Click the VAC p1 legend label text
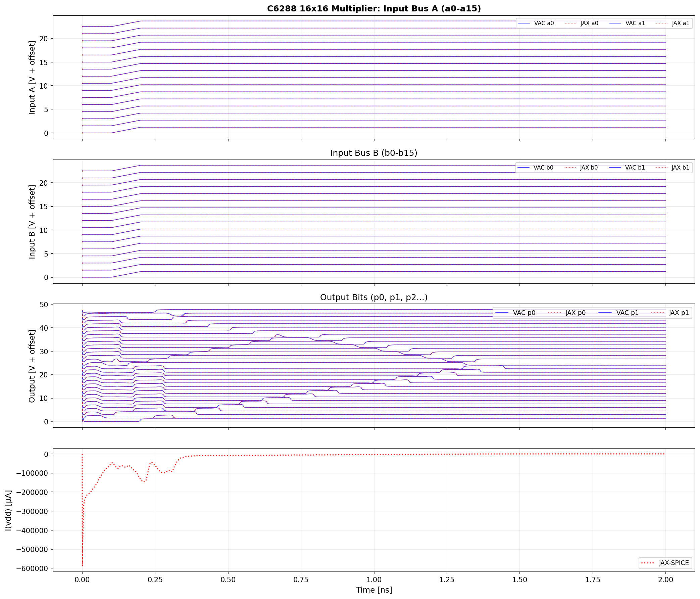This screenshot has width=700, height=599. click(628, 313)
